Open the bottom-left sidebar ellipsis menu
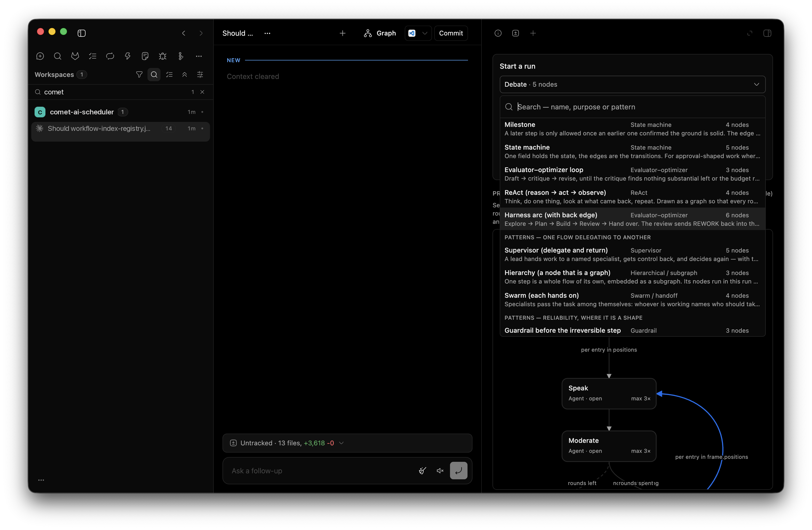 point(41,480)
